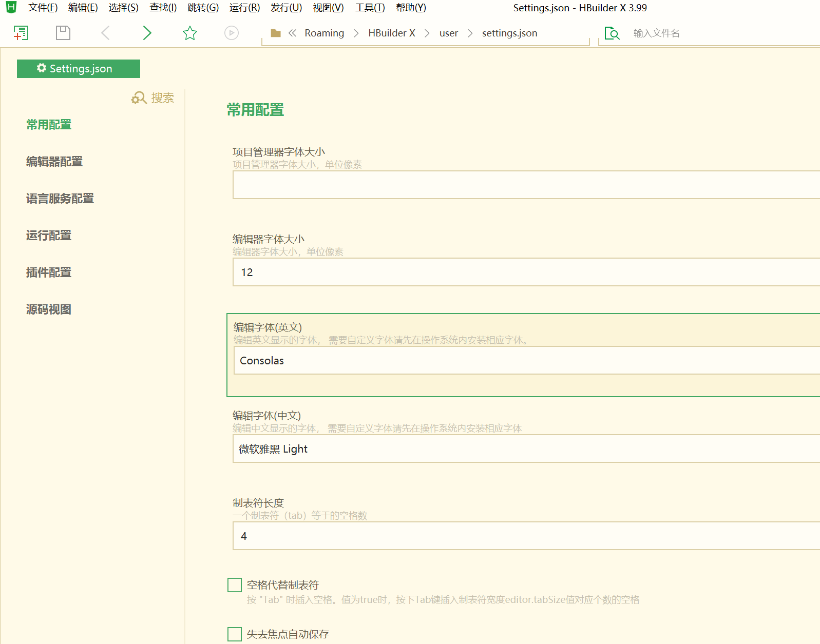820x644 pixels.
Task: Click the save file toolbar icon
Action: (x=63, y=33)
